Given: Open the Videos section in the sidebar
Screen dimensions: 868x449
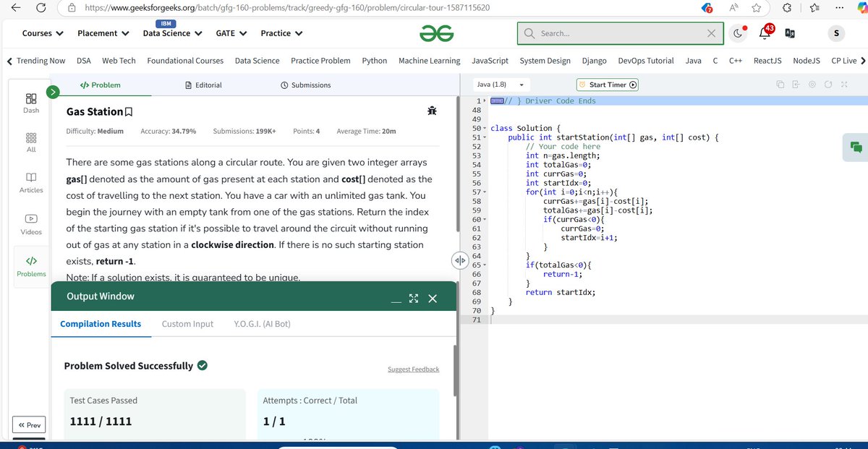Looking at the screenshot, I should [30, 225].
